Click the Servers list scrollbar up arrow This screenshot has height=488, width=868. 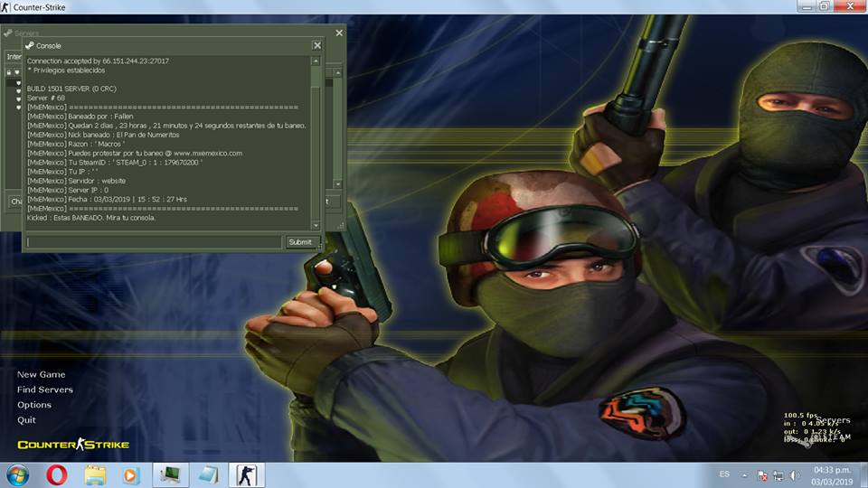[x=337, y=72]
